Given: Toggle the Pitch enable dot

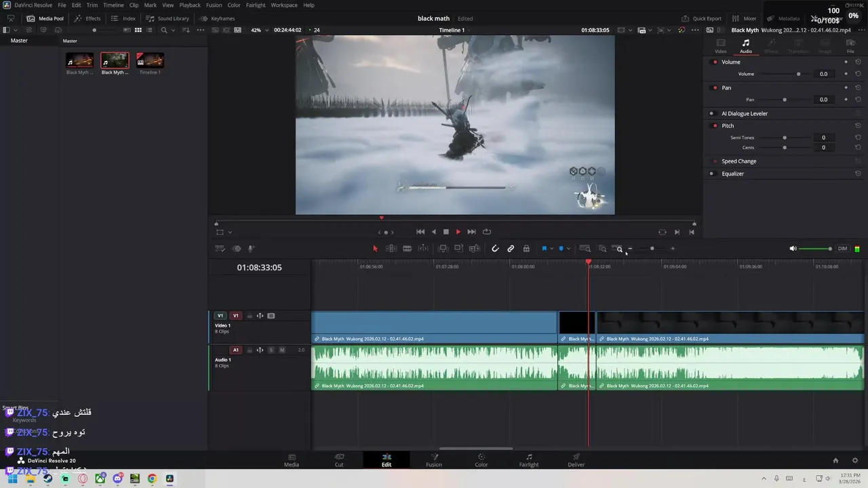Looking at the screenshot, I should coord(715,126).
